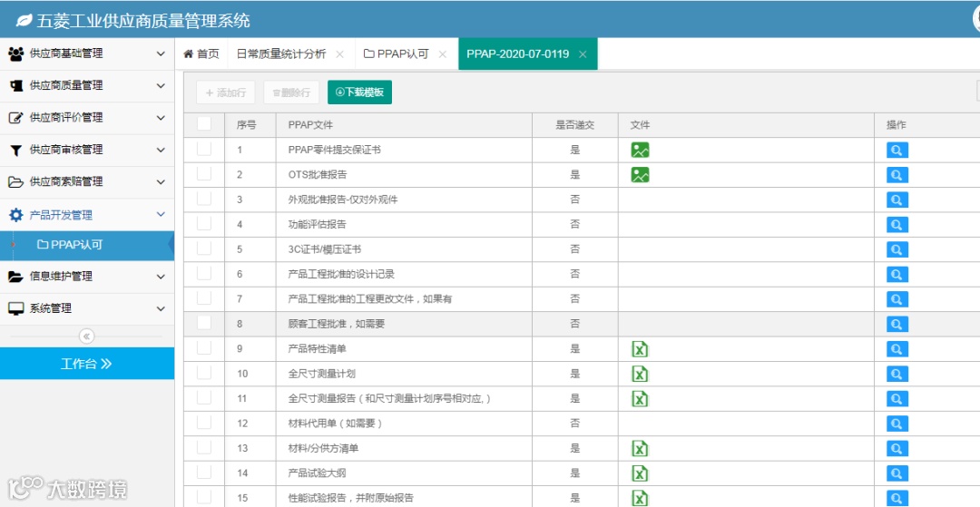The height and width of the screenshot is (507, 980).
Task: Click magnifier button in 全尺寸测量计划 row
Action: 897,374
